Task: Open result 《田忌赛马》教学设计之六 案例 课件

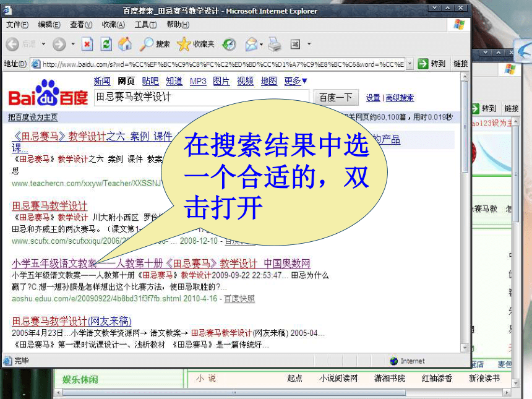Action: coord(92,136)
